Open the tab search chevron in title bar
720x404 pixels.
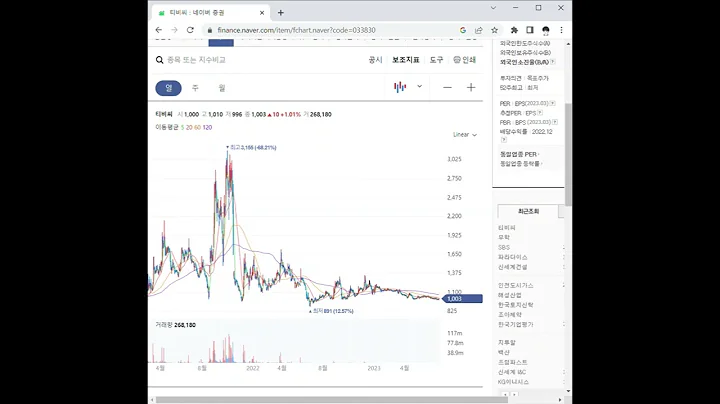(493, 8)
